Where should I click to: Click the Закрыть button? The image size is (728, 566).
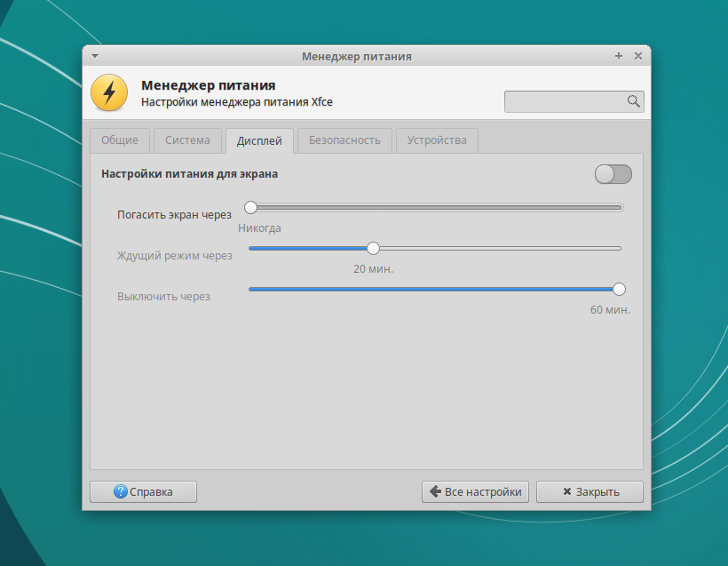590,491
